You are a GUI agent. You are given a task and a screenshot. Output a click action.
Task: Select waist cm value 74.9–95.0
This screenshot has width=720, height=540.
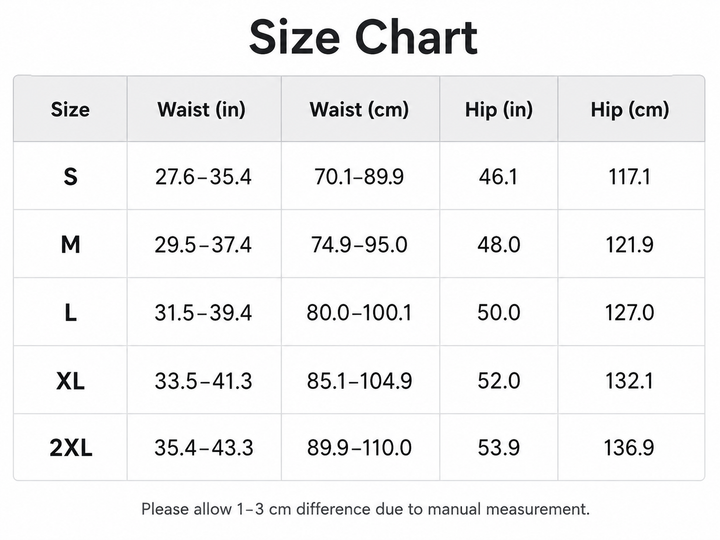coord(359,244)
